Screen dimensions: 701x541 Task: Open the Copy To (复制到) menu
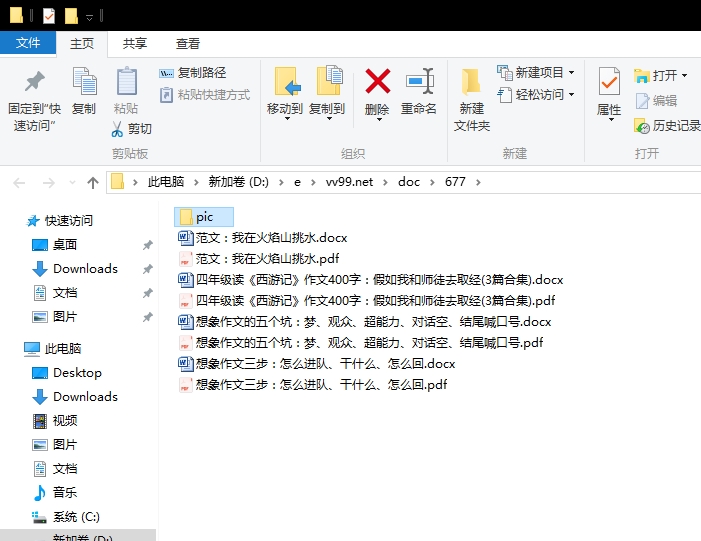click(x=328, y=93)
